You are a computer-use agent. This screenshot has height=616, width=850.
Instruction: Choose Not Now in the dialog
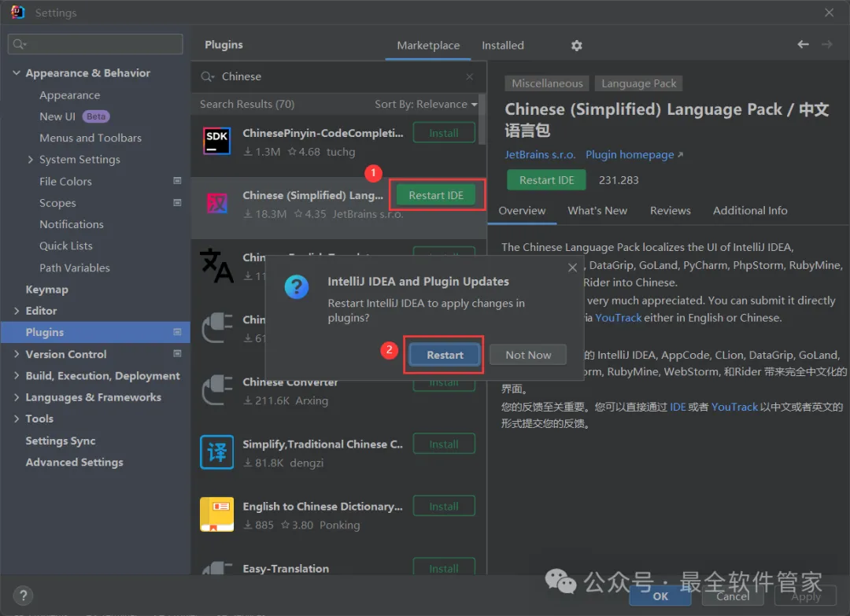528,355
